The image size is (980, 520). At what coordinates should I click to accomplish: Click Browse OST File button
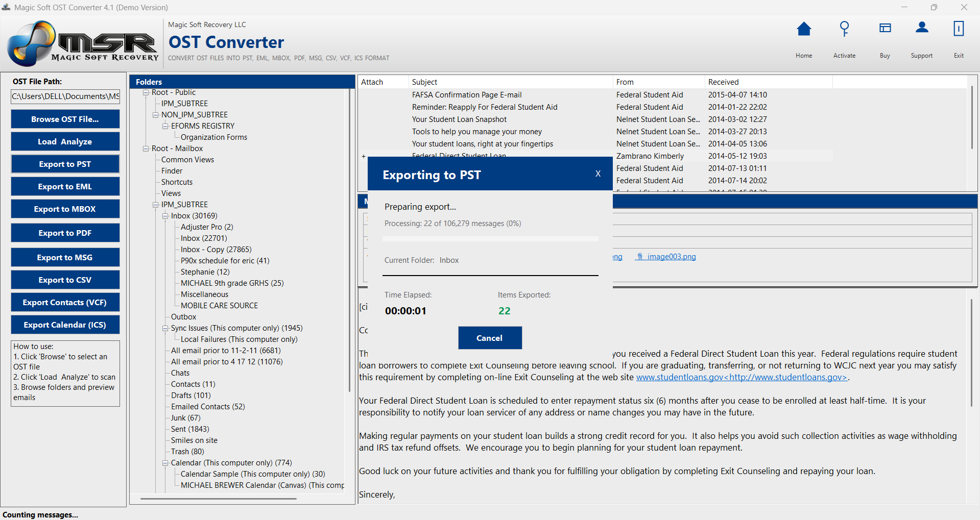click(65, 119)
